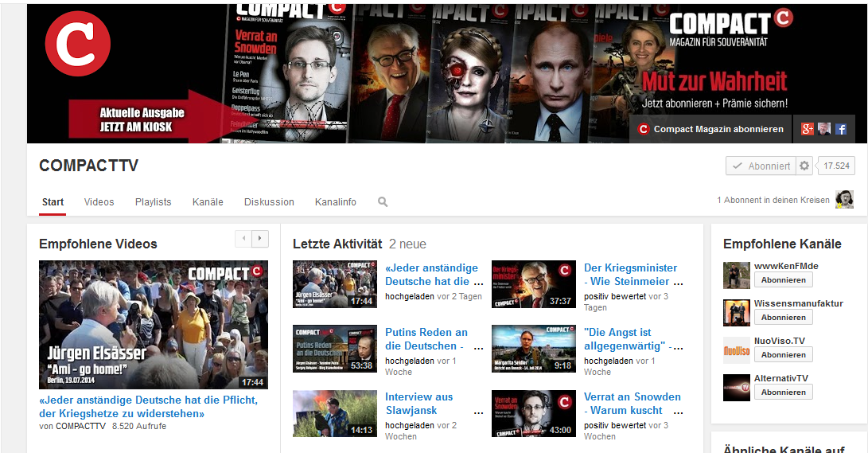Image resolution: width=868 pixels, height=453 pixels.
Task: Open featured video title link about Kriegshetze
Action: [148, 407]
